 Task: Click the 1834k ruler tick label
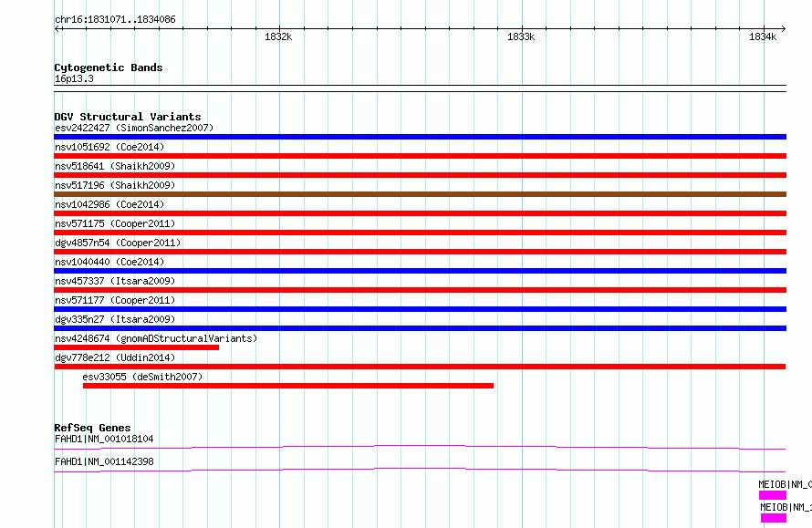click(x=763, y=36)
